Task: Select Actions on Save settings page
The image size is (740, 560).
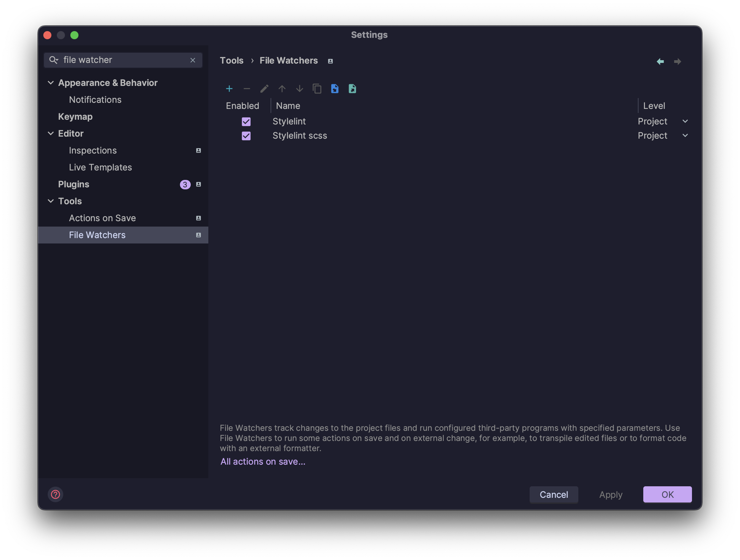Action: pos(103,218)
